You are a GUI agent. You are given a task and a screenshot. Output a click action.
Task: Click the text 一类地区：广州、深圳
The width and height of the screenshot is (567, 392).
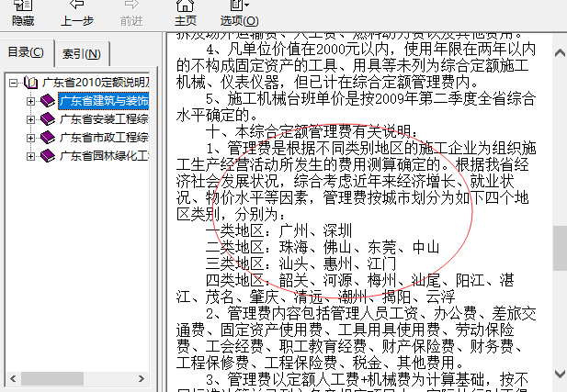tap(278, 230)
